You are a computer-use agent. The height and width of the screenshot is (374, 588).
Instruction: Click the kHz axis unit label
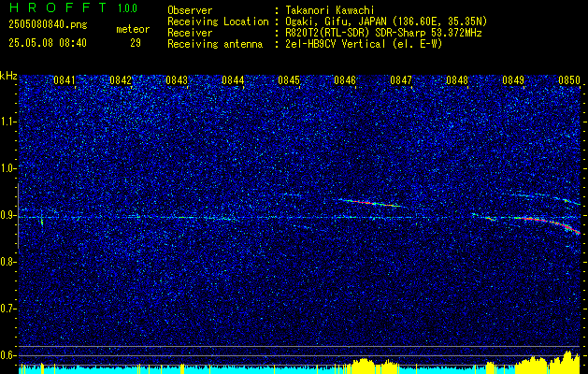coord(8,76)
